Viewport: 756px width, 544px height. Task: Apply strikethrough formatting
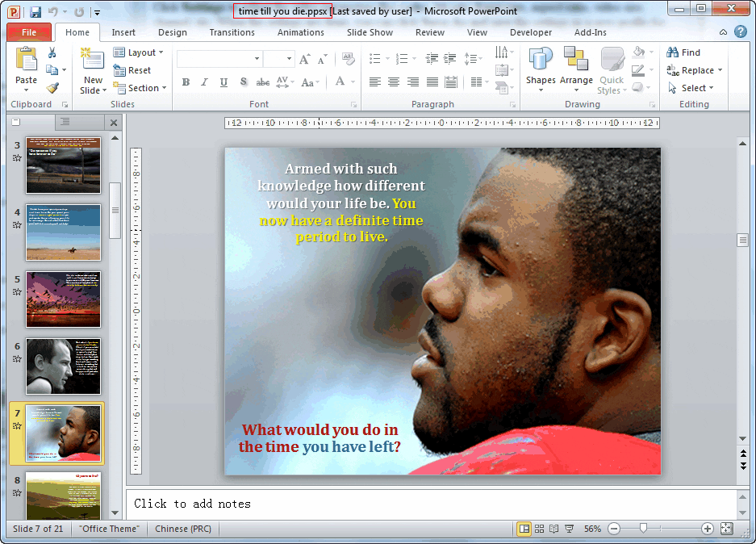point(262,82)
